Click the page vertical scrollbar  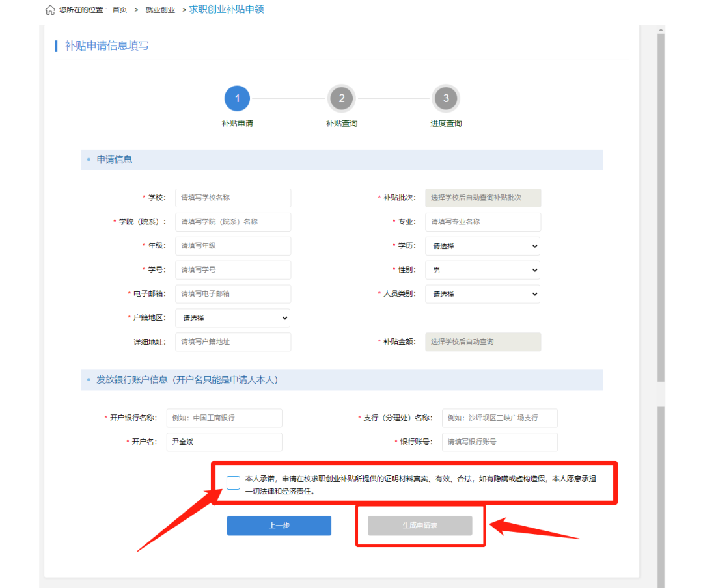click(661, 208)
